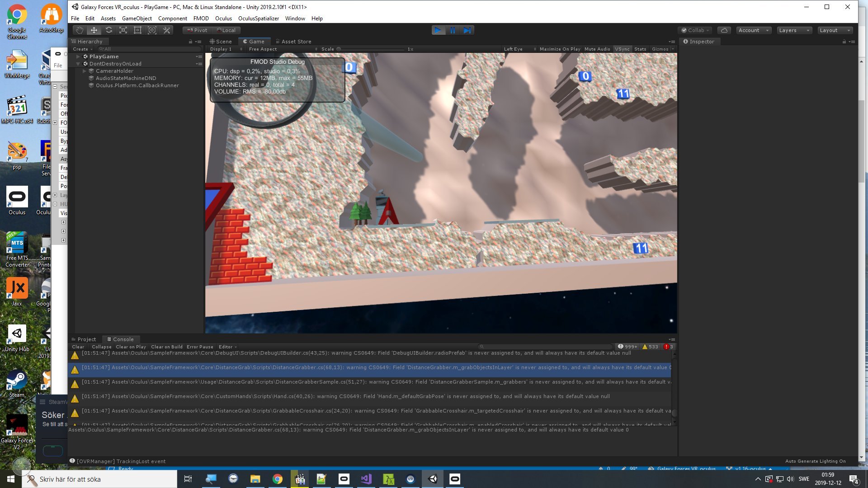This screenshot has width=868, height=488.
Task: Switch to the Scene tab
Action: point(221,42)
